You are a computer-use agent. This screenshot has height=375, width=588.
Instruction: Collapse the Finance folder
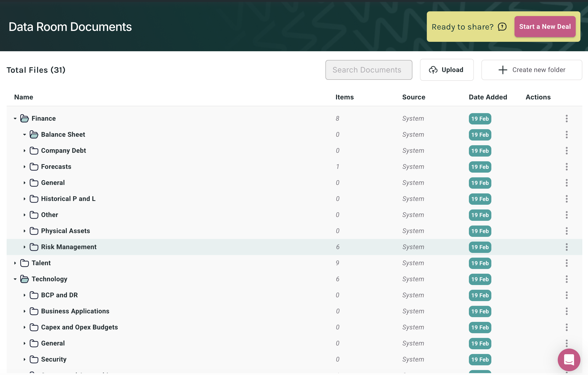coord(15,119)
